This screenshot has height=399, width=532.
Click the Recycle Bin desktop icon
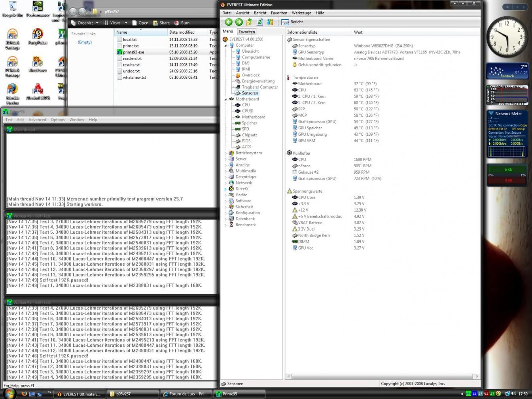pos(12,9)
